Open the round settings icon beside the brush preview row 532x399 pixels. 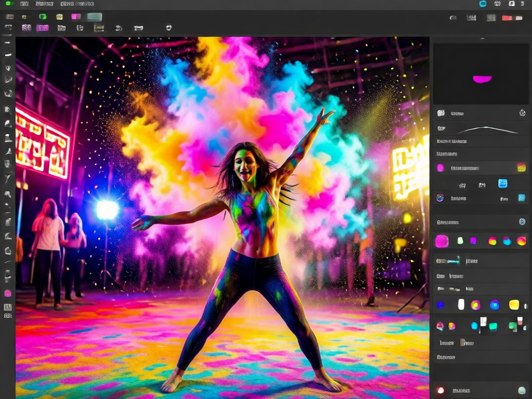[522, 113]
